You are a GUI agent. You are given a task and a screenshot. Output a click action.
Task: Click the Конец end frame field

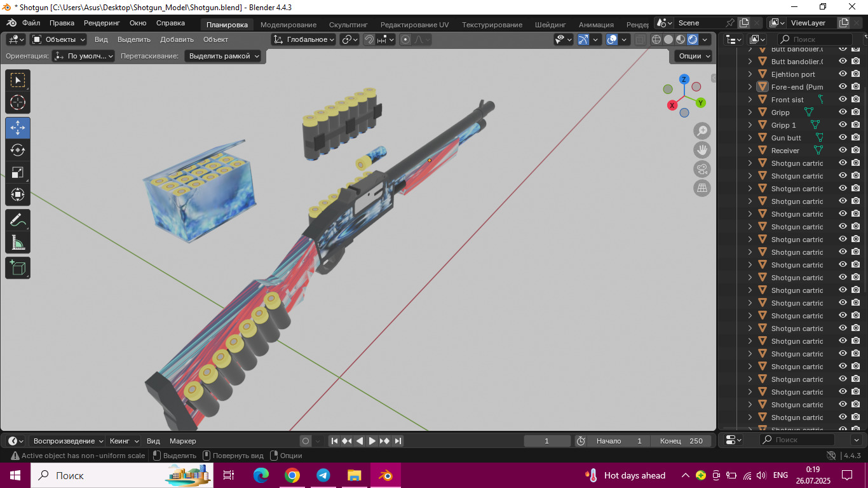(x=681, y=441)
